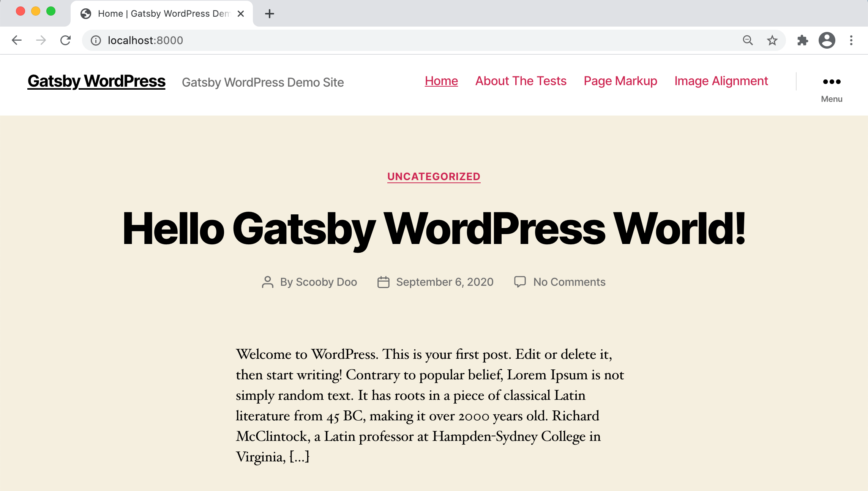
Task: Go forward with the browser forward arrow
Action: (x=41, y=40)
